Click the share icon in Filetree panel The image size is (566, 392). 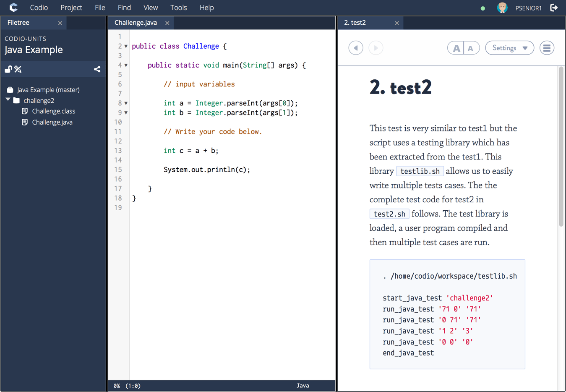click(97, 69)
